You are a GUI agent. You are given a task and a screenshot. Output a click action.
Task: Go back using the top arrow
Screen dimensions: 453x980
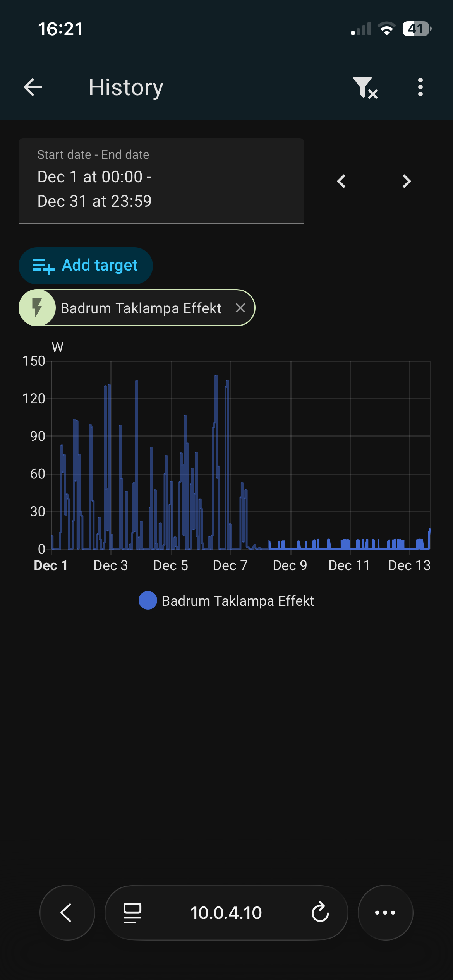(x=33, y=87)
